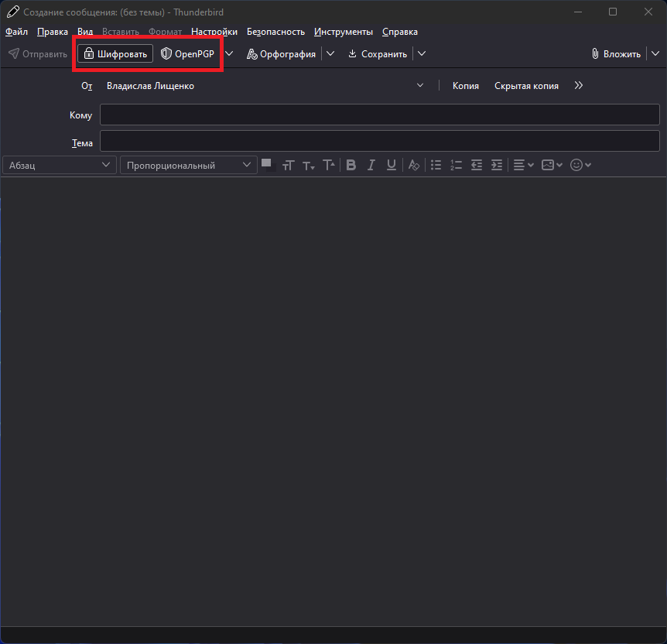Show more address fields via double chevron
Image resolution: width=667 pixels, height=644 pixels.
[579, 86]
